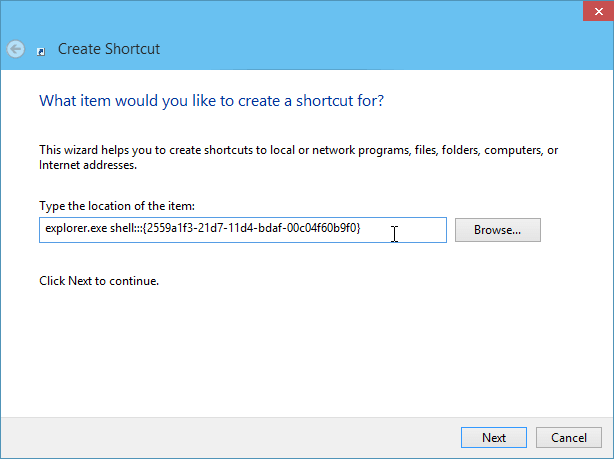The height and width of the screenshot is (459, 614).
Task: Place cursor on the explorer.exe text
Action: point(76,228)
